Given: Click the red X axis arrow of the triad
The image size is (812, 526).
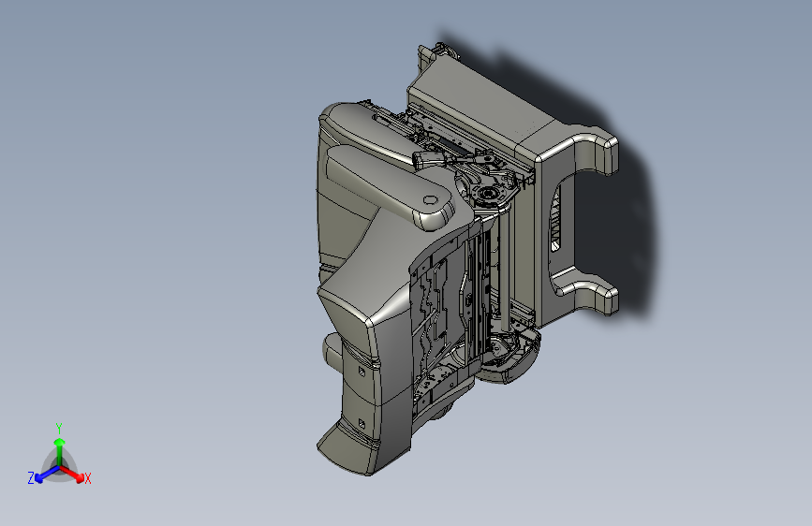Looking at the screenshot, I should pos(72,474).
